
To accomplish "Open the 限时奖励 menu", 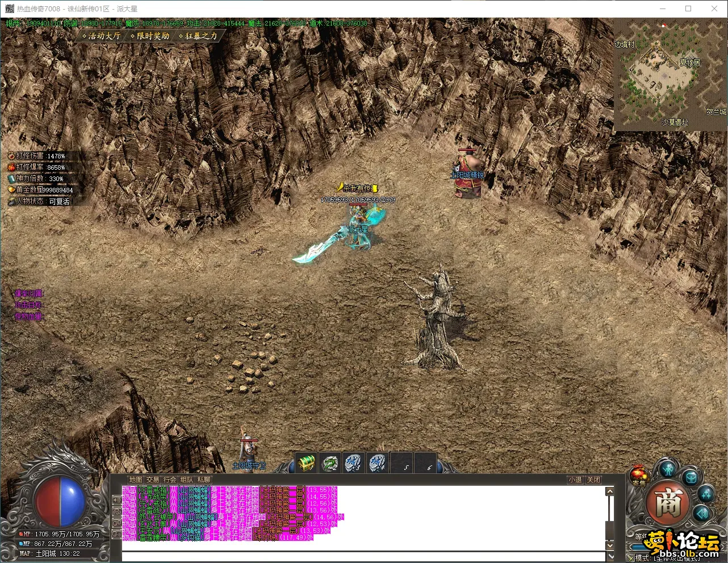I will [x=150, y=36].
